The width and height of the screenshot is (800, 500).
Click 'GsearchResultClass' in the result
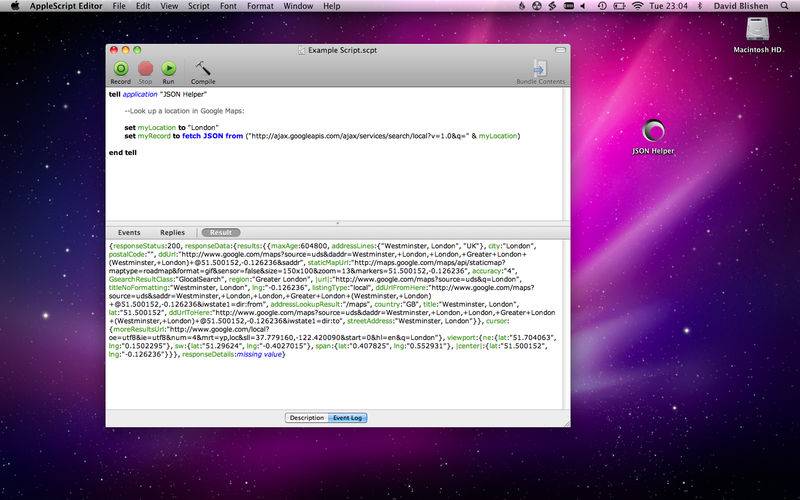(141, 280)
